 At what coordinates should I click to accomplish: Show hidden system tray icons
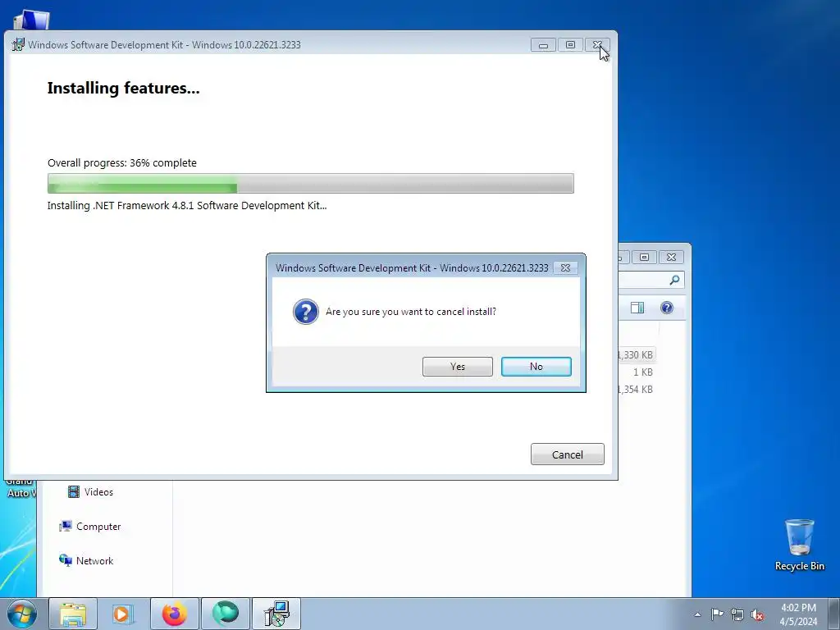[697, 614]
